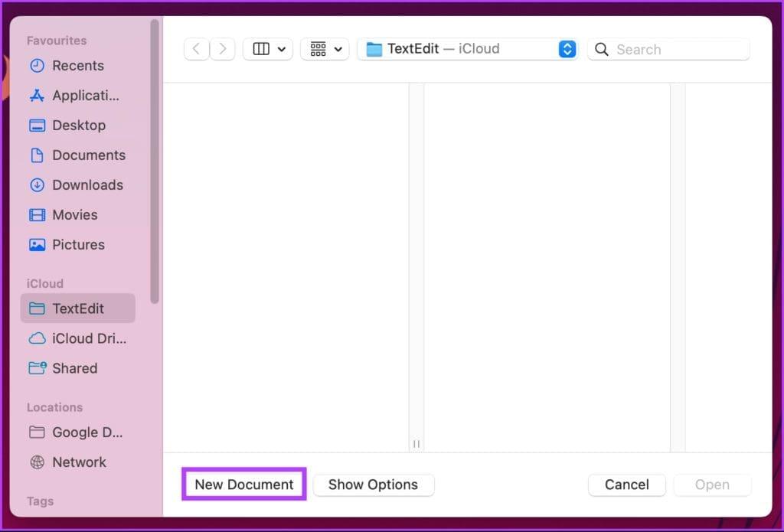The width and height of the screenshot is (784, 532).
Task: Open the Shared section
Action: (74, 368)
